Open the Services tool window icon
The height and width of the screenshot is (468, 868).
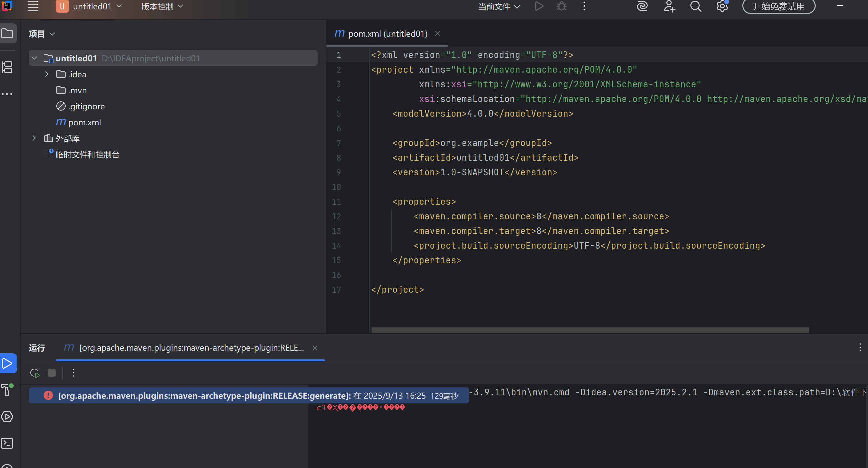[x=7, y=417]
